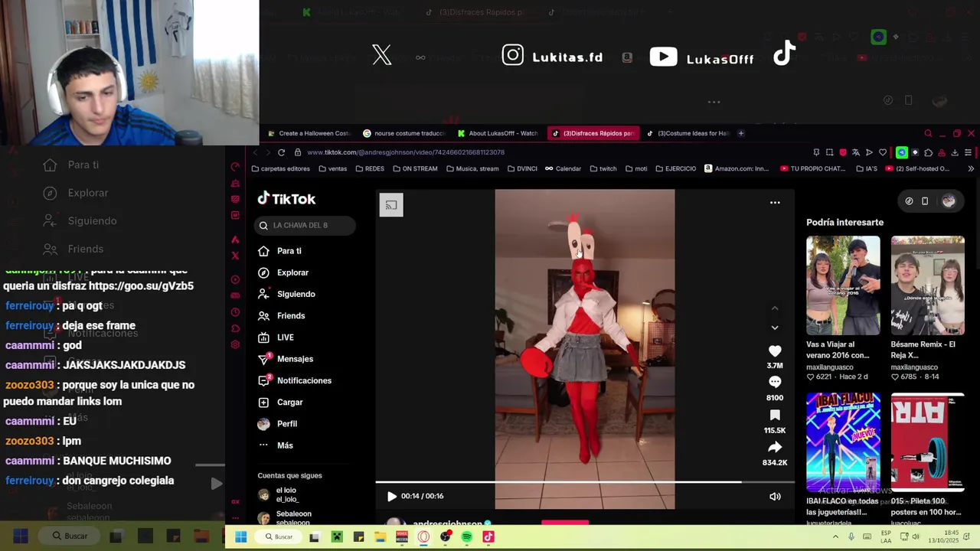Open LIVE section in TikTok sidebar
This screenshot has height=551, width=980.
(x=276, y=337)
